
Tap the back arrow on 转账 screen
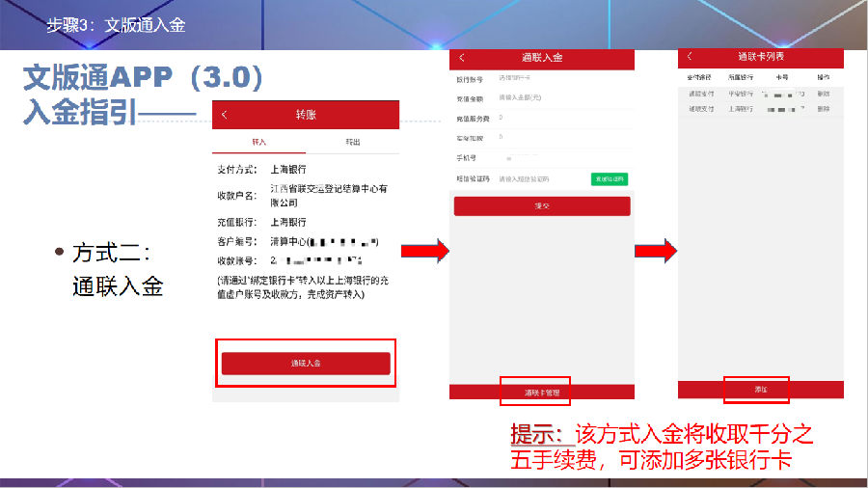tap(224, 115)
